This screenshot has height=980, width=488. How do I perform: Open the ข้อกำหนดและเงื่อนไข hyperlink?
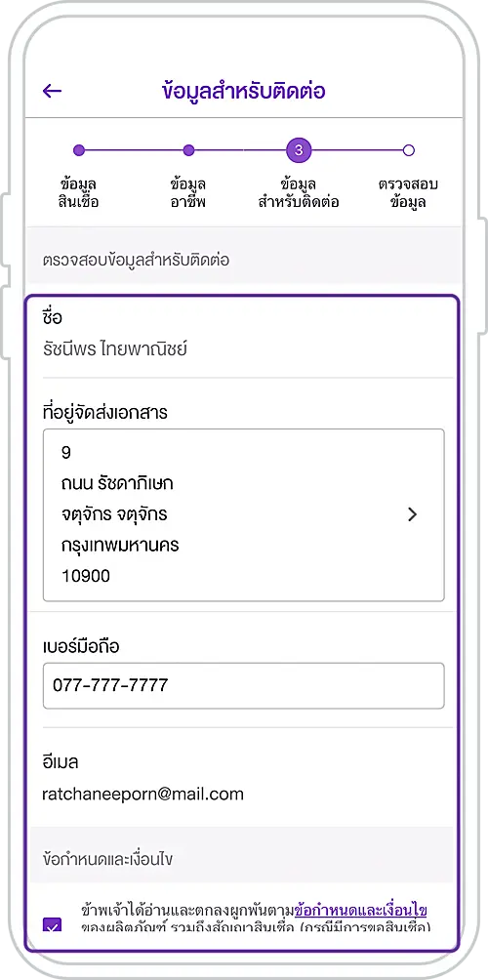(361, 909)
